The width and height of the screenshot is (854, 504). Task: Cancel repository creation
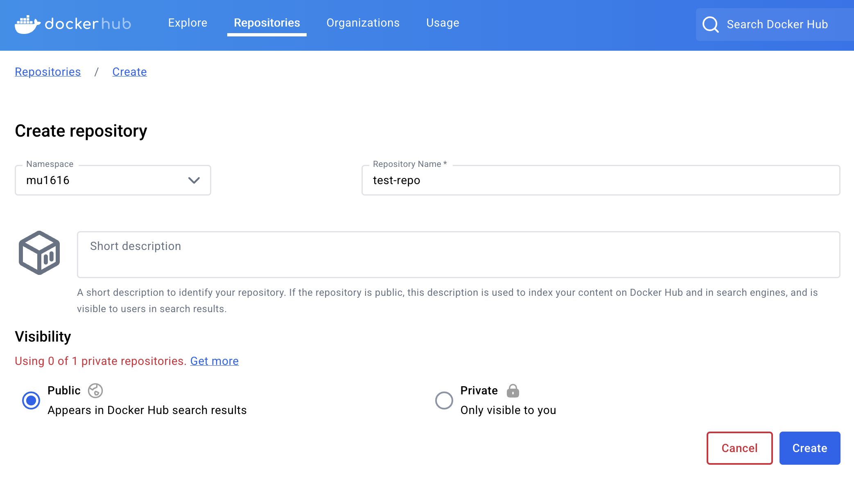pos(739,448)
